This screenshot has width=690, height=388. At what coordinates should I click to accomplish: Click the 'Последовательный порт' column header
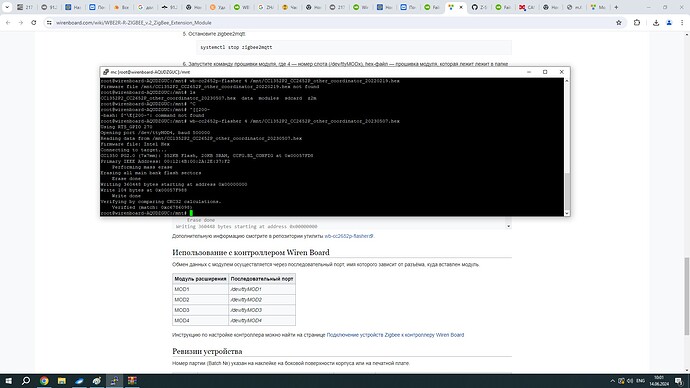(x=262, y=278)
